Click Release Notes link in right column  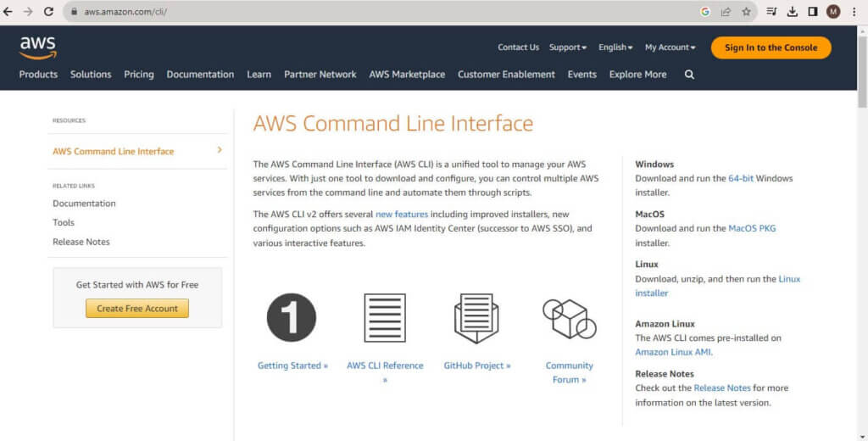coord(722,388)
